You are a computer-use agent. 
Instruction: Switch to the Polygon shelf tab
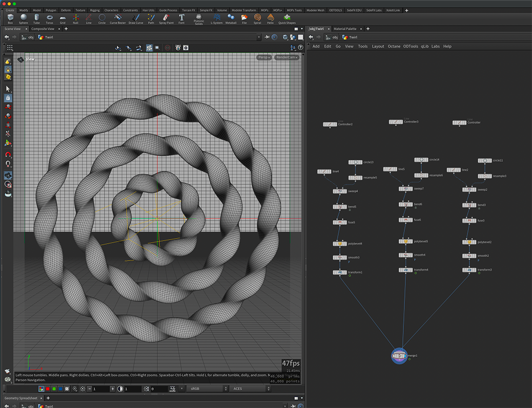(x=51, y=10)
